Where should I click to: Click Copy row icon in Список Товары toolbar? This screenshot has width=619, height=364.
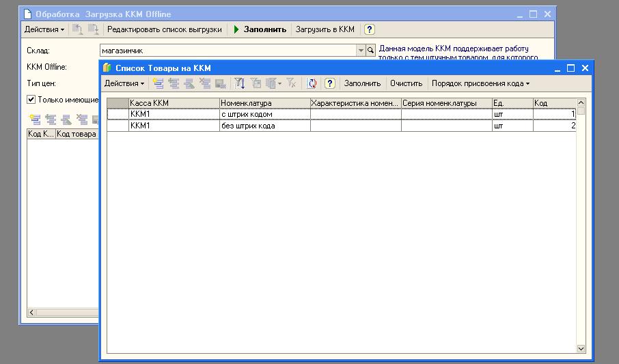pyautogui.click(x=174, y=83)
